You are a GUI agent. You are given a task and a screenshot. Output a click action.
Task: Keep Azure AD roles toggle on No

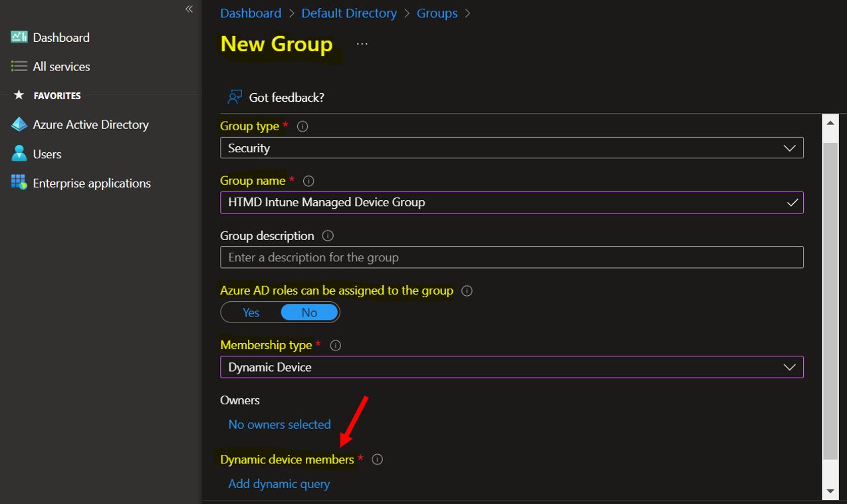(308, 312)
